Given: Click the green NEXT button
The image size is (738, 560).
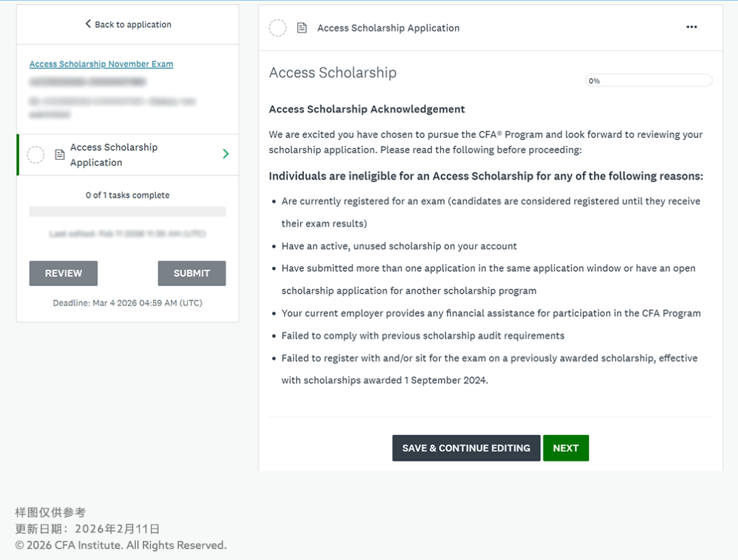Looking at the screenshot, I should tap(565, 448).
